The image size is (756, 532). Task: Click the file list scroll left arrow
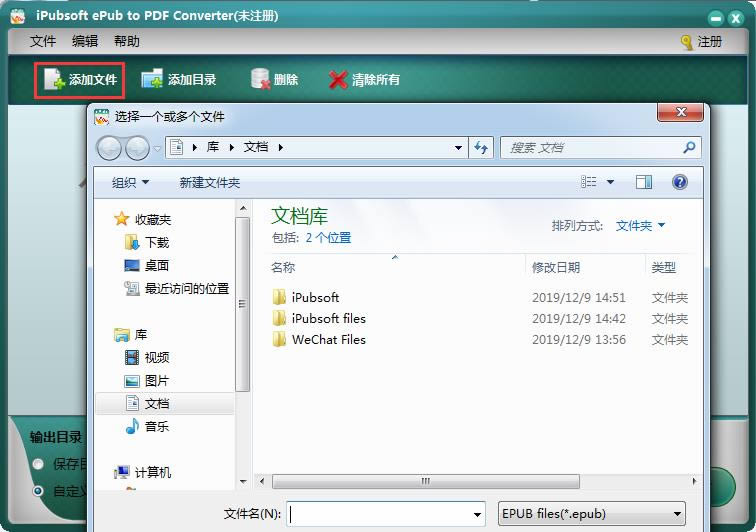pyautogui.click(x=262, y=481)
